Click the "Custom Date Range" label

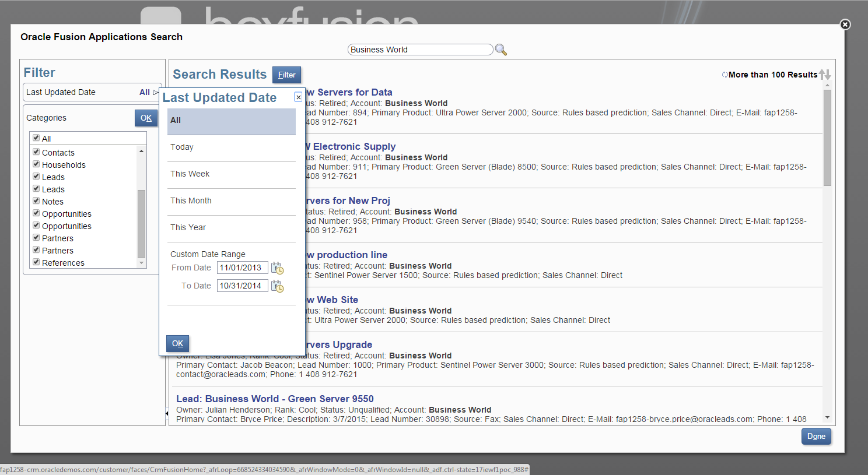click(x=208, y=254)
